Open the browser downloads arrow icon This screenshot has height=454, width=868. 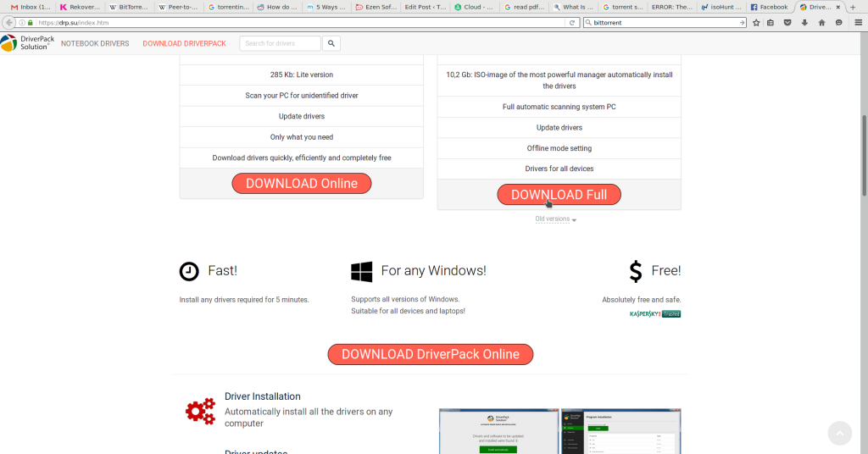pyautogui.click(x=804, y=23)
